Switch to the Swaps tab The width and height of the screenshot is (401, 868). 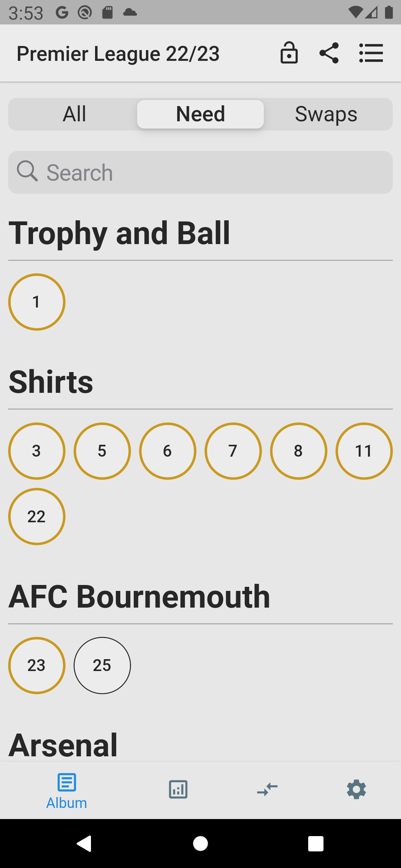coord(326,114)
